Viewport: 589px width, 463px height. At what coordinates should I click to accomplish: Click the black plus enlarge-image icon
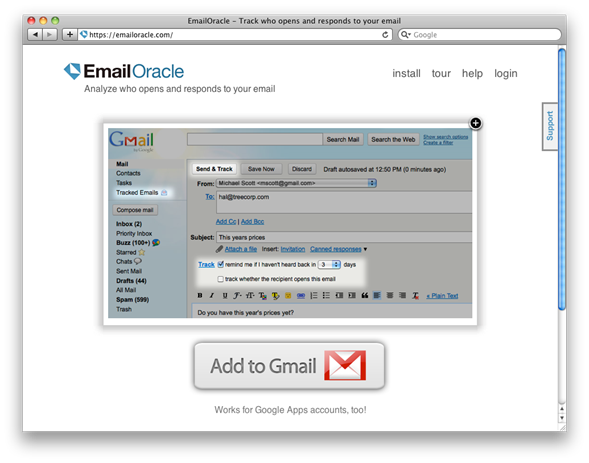pos(476,123)
